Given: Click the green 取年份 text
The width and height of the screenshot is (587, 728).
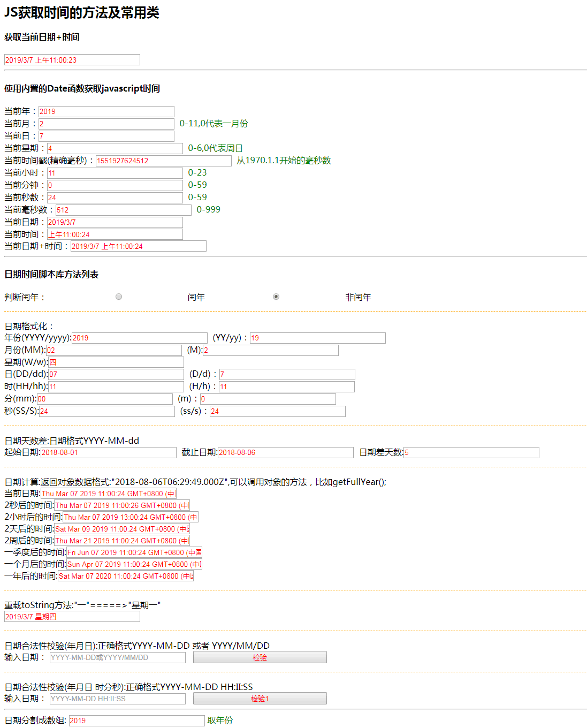Looking at the screenshot, I should (220, 721).
